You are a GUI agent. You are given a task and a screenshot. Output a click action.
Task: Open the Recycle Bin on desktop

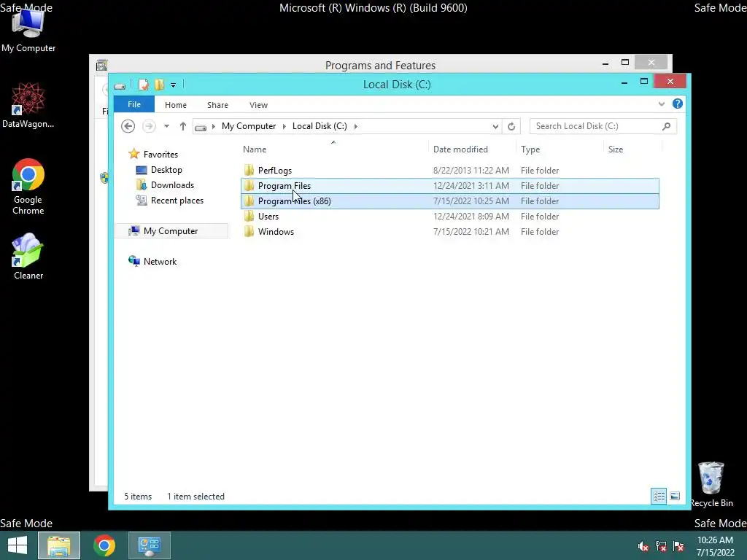pyautogui.click(x=711, y=484)
